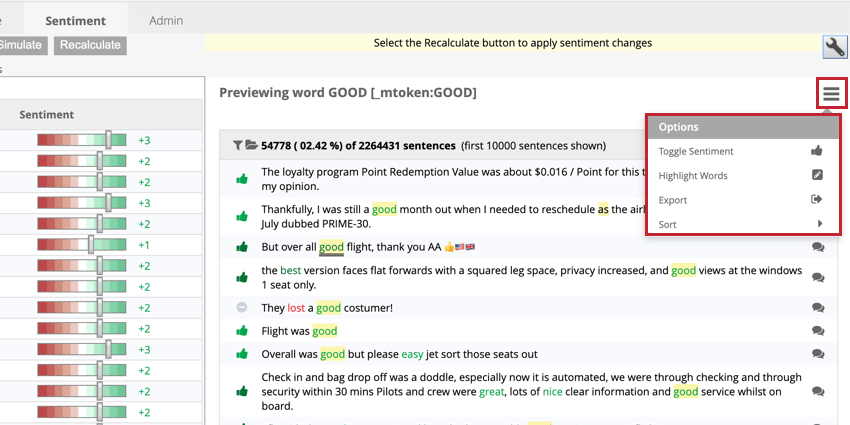
Task: Click the filter funnel icon
Action: tap(237, 145)
